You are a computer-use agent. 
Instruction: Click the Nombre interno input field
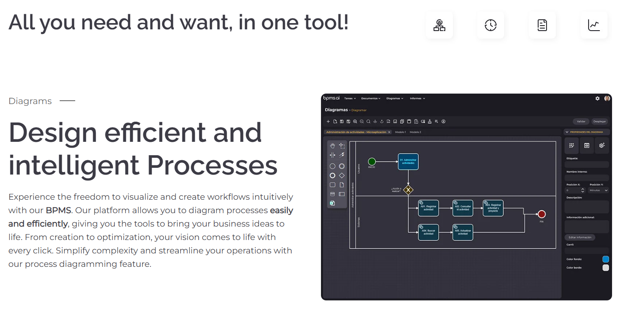click(587, 178)
